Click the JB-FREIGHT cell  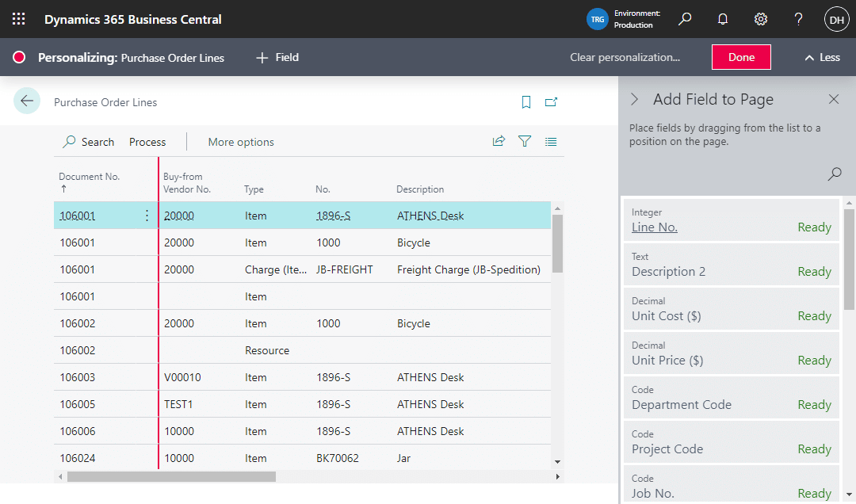(x=345, y=269)
